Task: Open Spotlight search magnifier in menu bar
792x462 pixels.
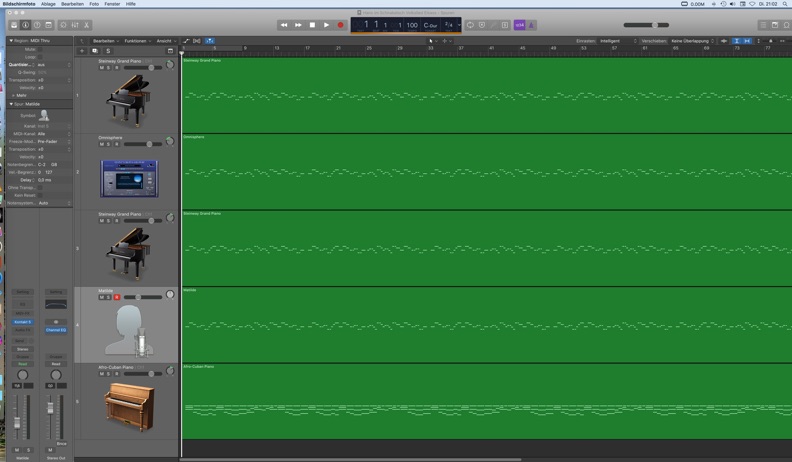Action: (786, 4)
